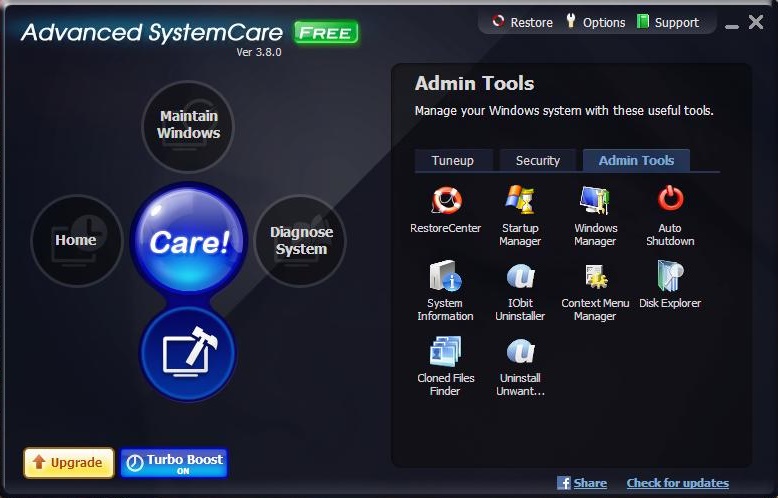The height and width of the screenshot is (498, 778).
Task: Launch Disk Explorer tool
Action: coord(670,279)
